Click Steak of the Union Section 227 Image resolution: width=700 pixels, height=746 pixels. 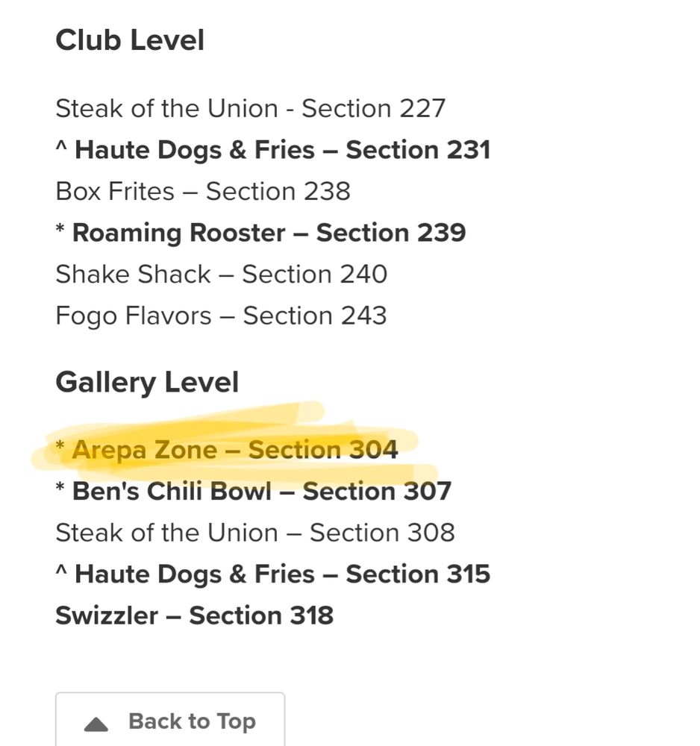(x=250, y=108)
